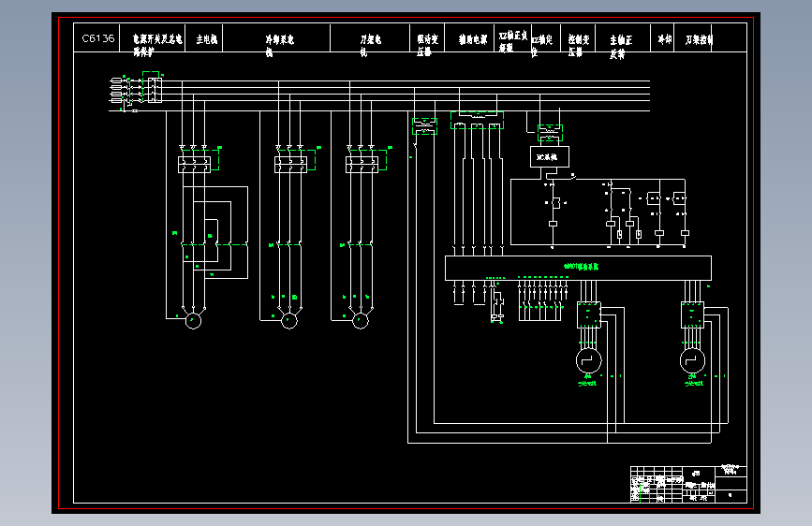Select the right stepper motor symbol

(x=692, y=360)
